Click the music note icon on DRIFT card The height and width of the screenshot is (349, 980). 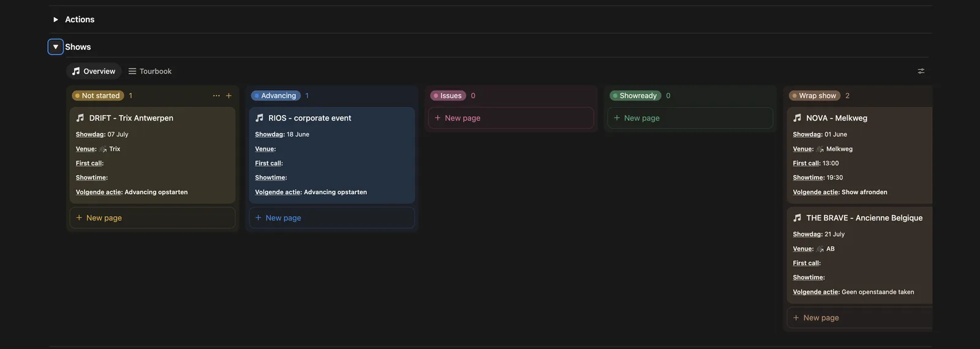tap(80, 118)
